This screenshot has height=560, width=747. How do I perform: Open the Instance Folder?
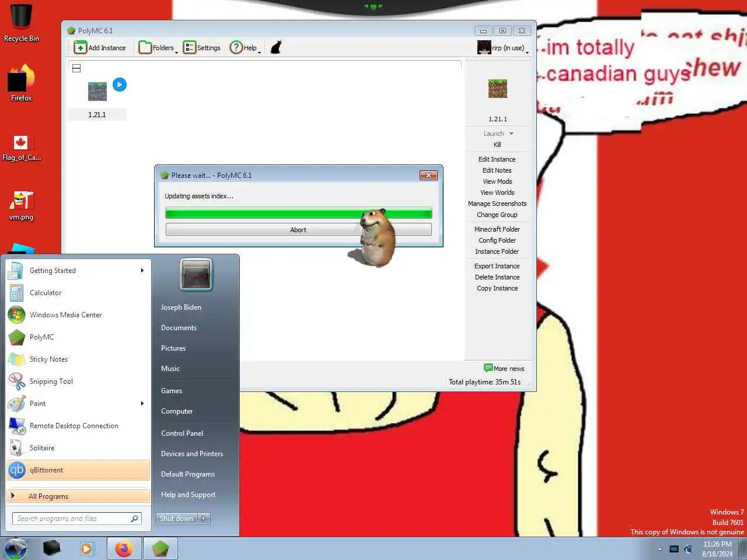(497, 251)
